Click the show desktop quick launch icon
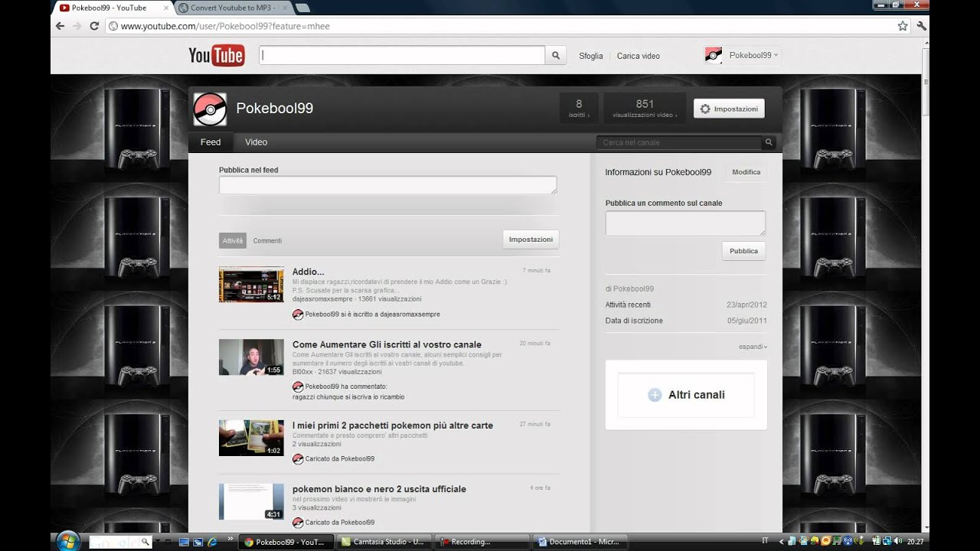The height and width of the screenshot is (551, 980). pyautogui.click(x=184, y=542)
